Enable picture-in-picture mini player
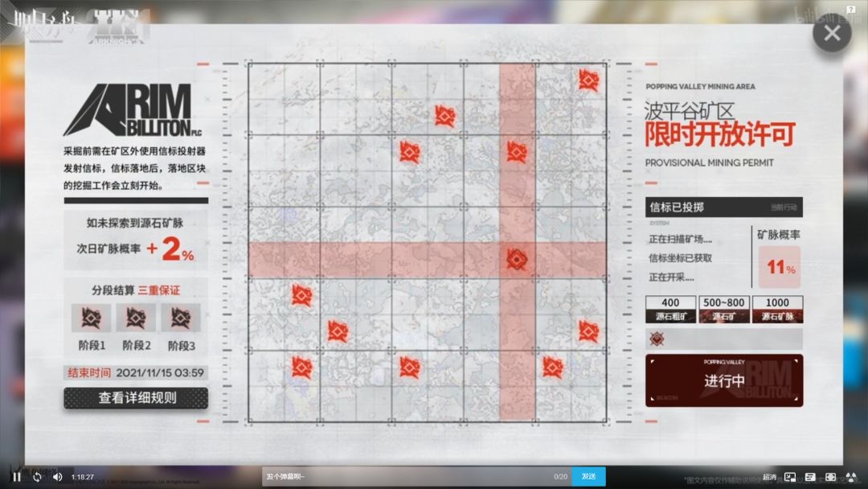 [790, 477]
